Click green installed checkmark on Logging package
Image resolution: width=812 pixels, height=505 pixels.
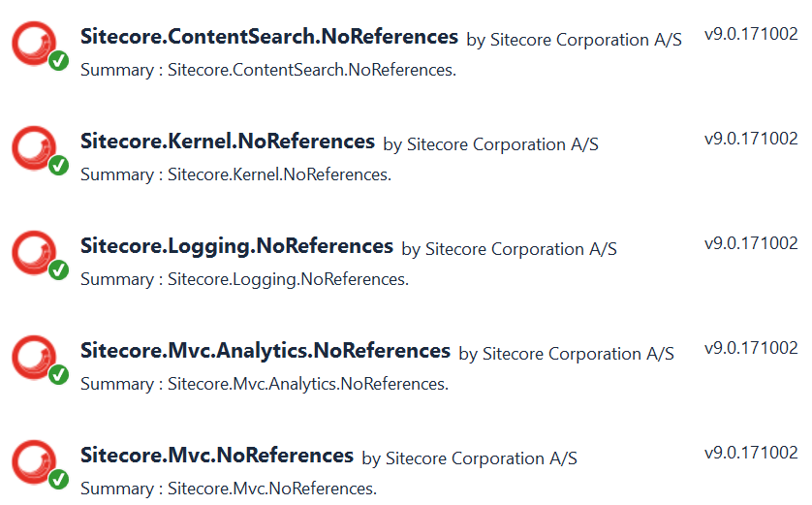[58, 270]
